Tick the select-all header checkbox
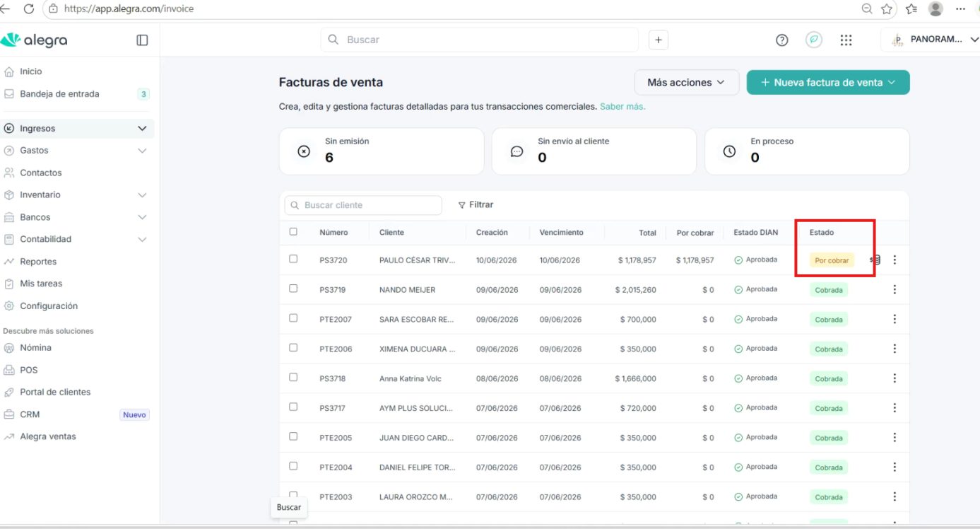This screenshot has width=980, height=529. tap(293, 231)
